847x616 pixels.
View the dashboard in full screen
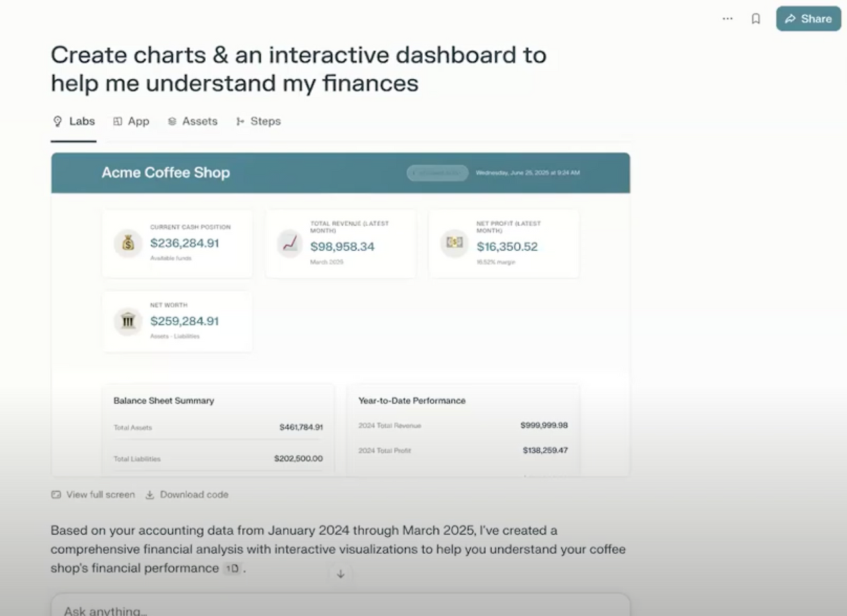(93, 494)
